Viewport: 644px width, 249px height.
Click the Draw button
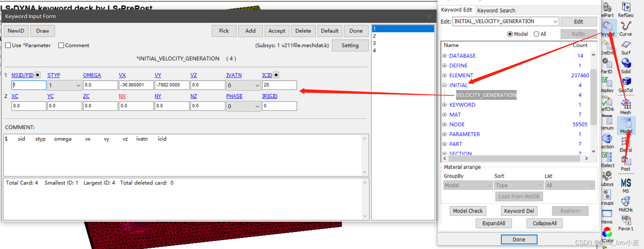point(43,31)
